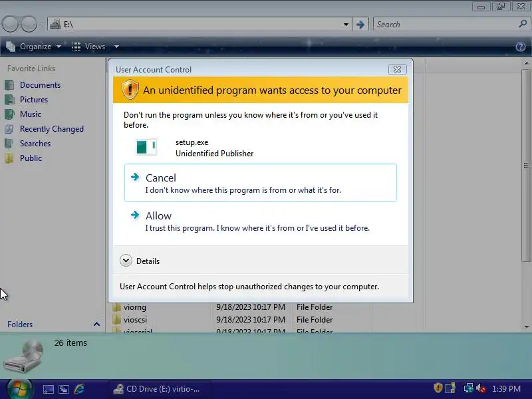
Task: Close the User Account Control dialog
Action: point(397,69)
